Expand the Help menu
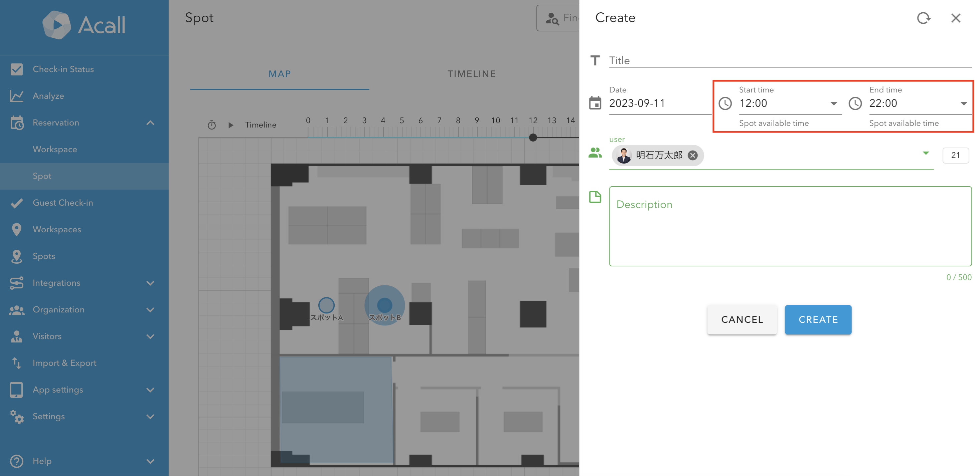 (x=150, y=462)
